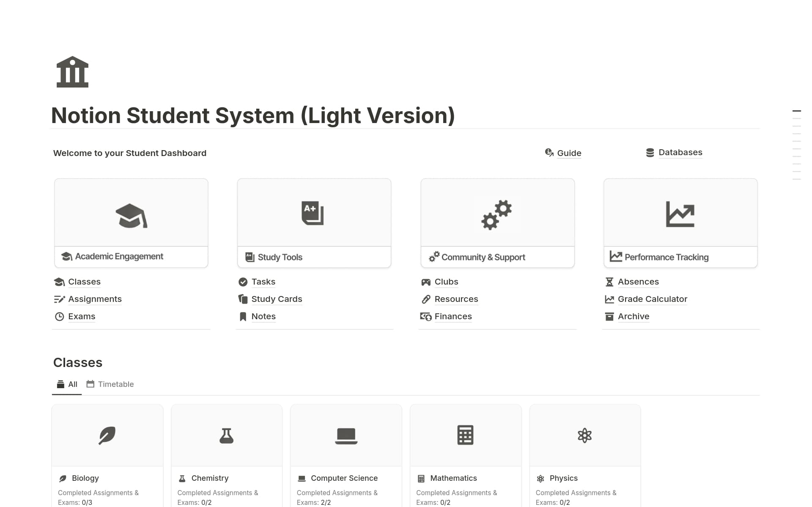Open the Guide page
Screen dimensions: 812x507
click(x=569, y=153)
